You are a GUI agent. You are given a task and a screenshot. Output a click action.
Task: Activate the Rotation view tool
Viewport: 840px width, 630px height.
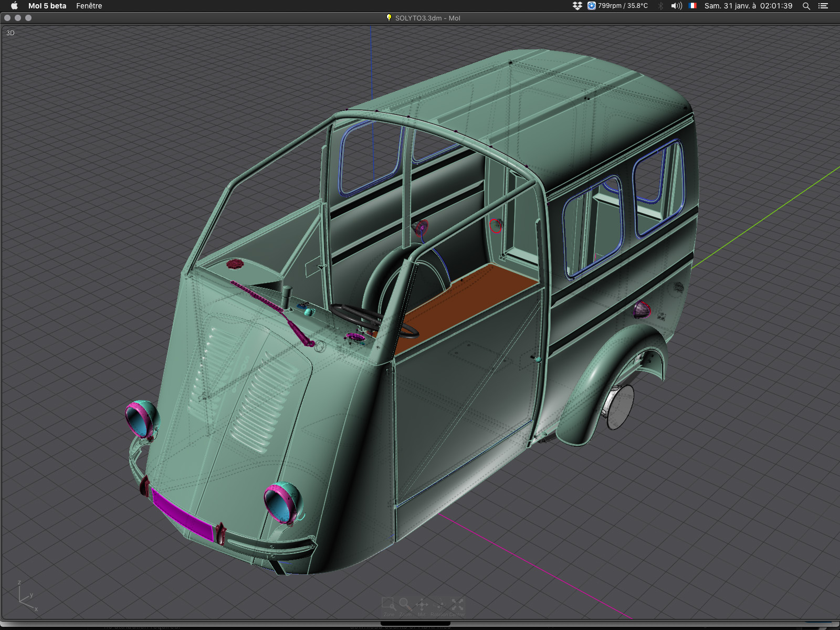[440, 605]
